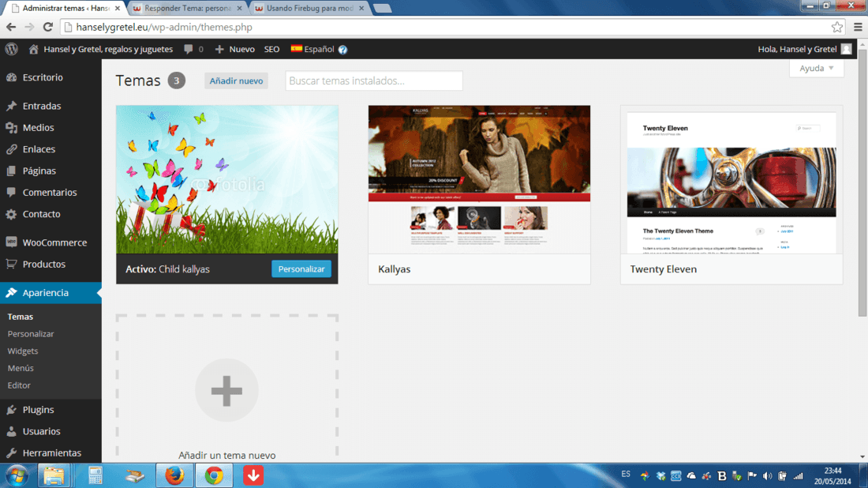The height and width of the screenshot is (488, 868).
Task: Click the Spanish flag icon in admin bar
Action: pyautogui.click(x=296, y=49)
